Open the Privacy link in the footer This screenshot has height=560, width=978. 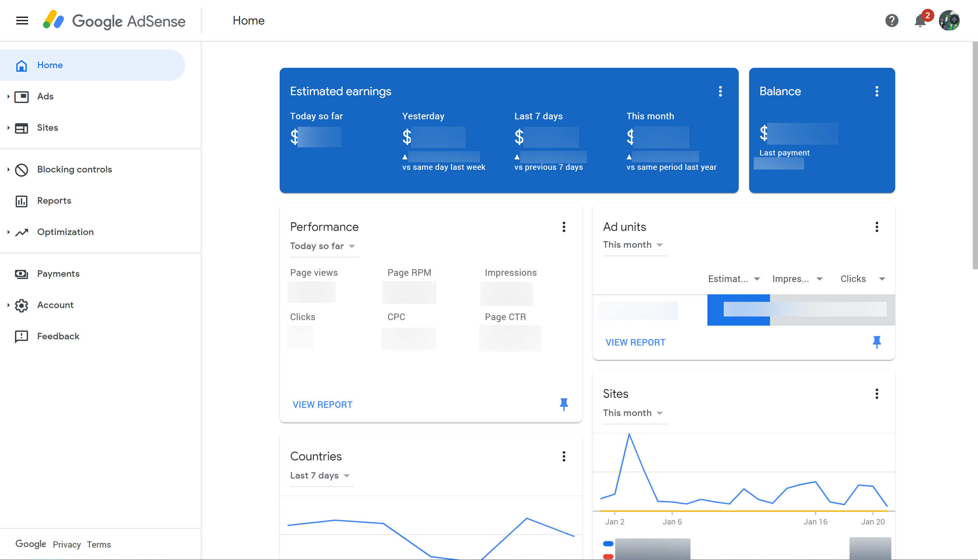click(67, 544)
